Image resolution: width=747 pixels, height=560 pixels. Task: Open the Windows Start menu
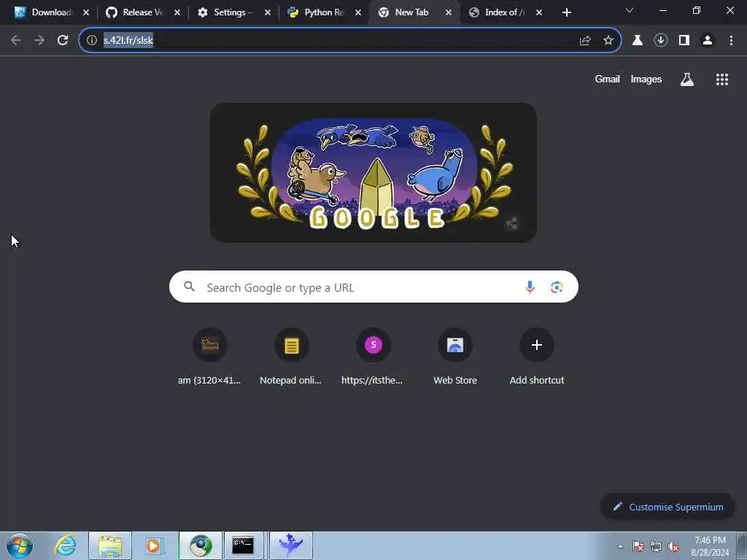coord(20,545)
